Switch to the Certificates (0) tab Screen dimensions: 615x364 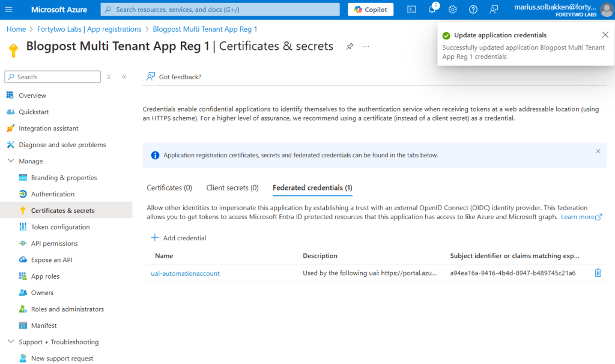tap(169, 188)
